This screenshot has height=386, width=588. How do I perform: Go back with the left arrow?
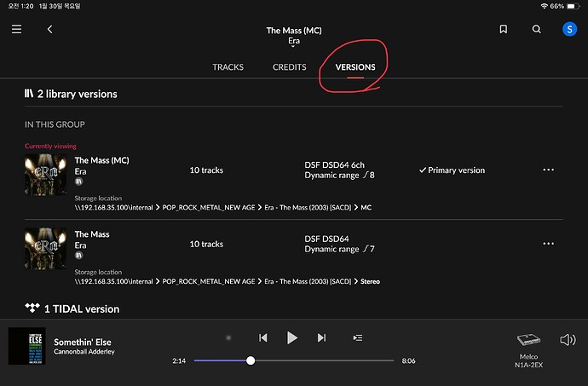[x=50, y=29]
